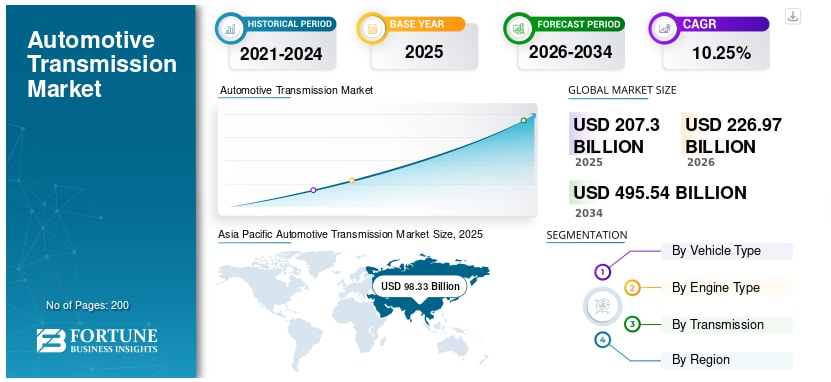Image resolution: width=831 pixels, height=382 pixels.
Task: Click the Asia Pacific Market Size 2025 heading
Action: pyautogui.click(x=350, y=234)
